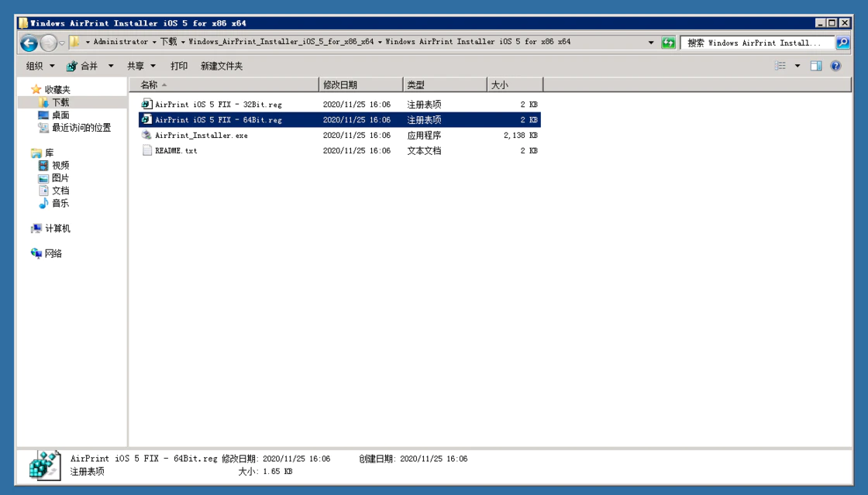Select the README.txt file icon
The image size is (868, 495).
coord(146,150)
